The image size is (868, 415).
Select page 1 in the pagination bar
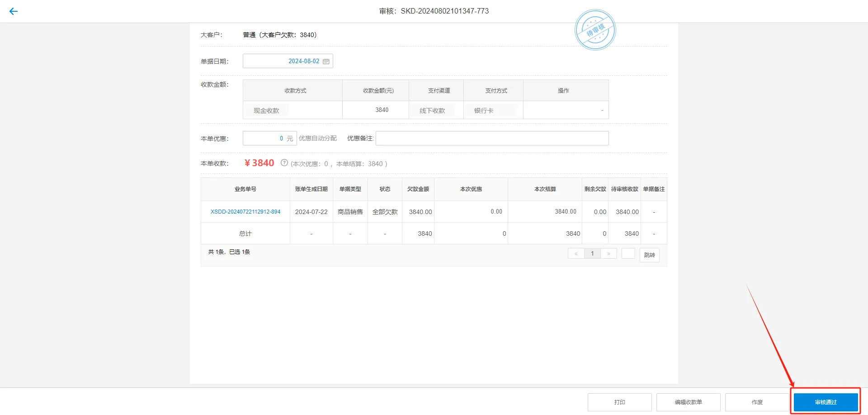click(592, 253)
